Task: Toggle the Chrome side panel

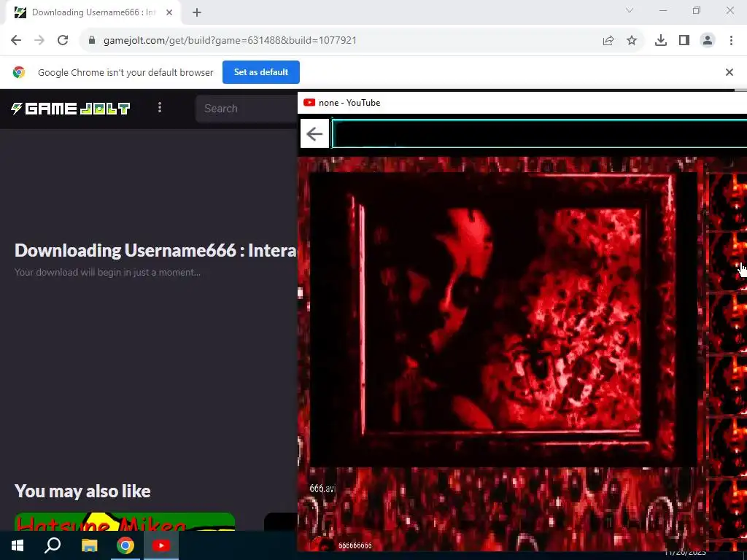Action: [x=684, y=41]
